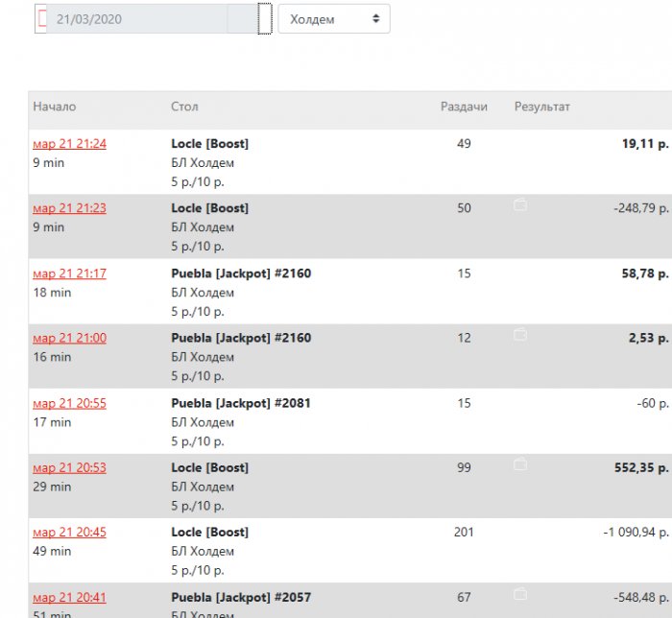Click the wallet icon in the -548,48 р. row
The width and height of the screenshot is (672, 618).
tap(520, 593)
